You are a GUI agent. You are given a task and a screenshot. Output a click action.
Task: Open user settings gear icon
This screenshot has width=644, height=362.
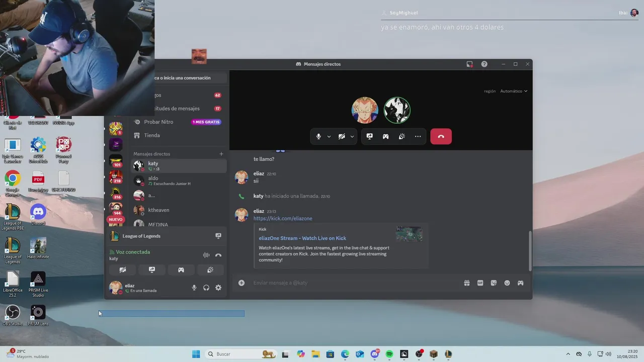coord(218,288)
